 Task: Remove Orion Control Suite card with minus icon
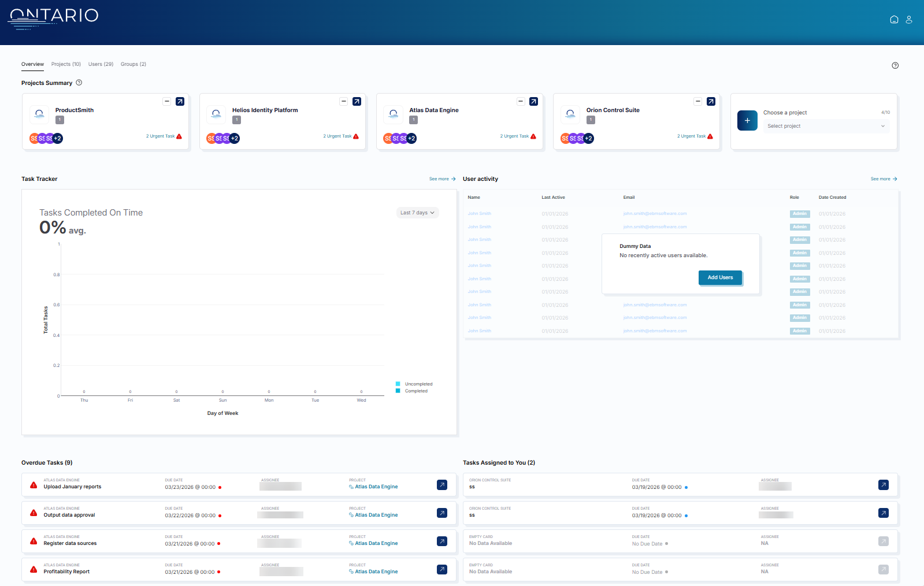pyautogui.click(x=697, y=102)
